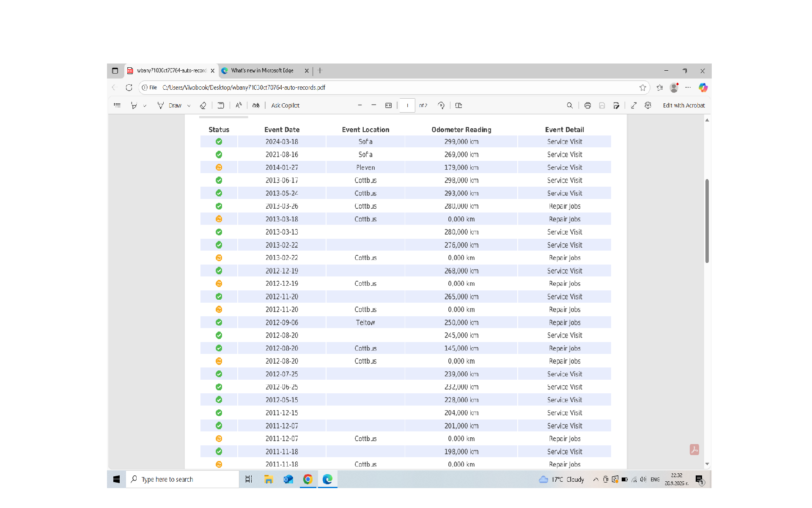
Task: Open the browser Settings and more menu
Action: click(688, 88)
